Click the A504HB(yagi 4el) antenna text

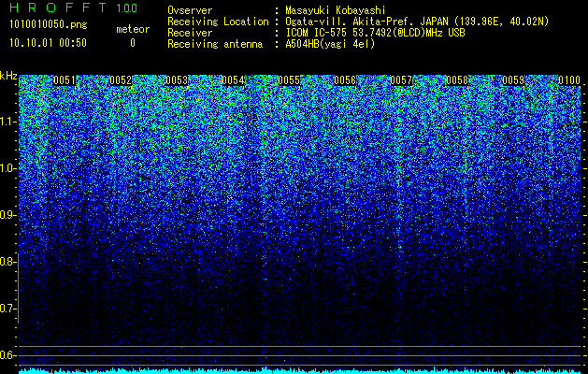pyautogui.click(x=330, y=44)
